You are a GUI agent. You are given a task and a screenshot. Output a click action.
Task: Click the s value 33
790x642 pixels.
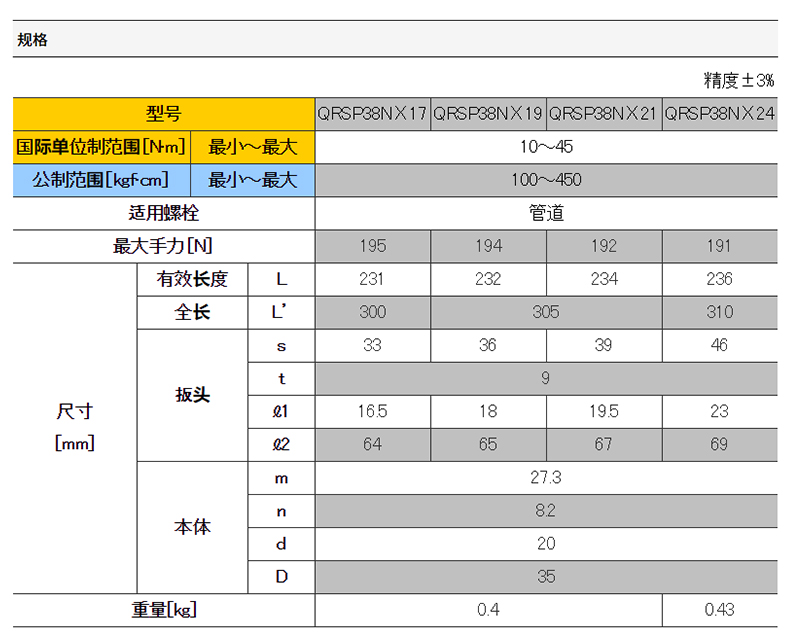(x=372, y=345)
